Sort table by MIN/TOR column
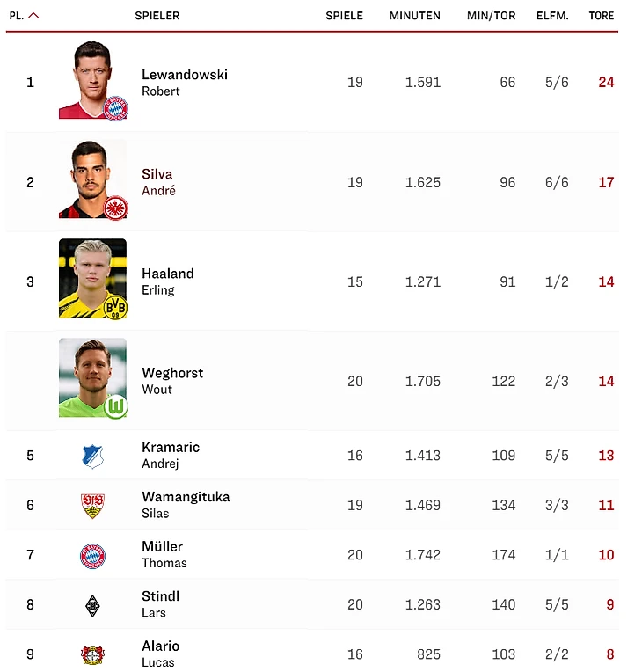Image resolution: width=642 pixels, height=672 pixels. 491,16
